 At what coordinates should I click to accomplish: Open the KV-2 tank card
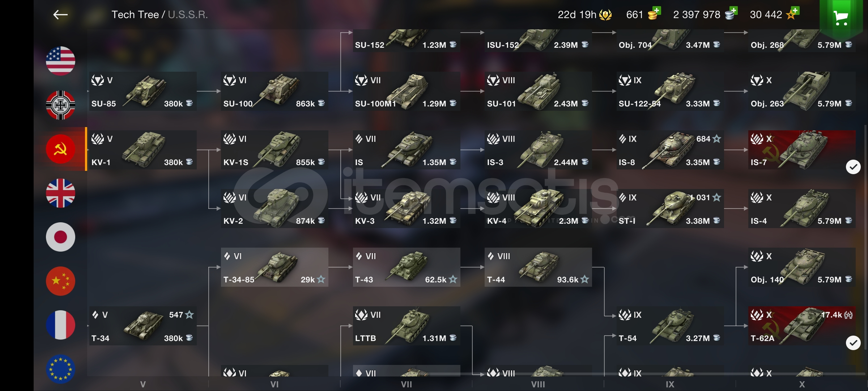(275, 209)
